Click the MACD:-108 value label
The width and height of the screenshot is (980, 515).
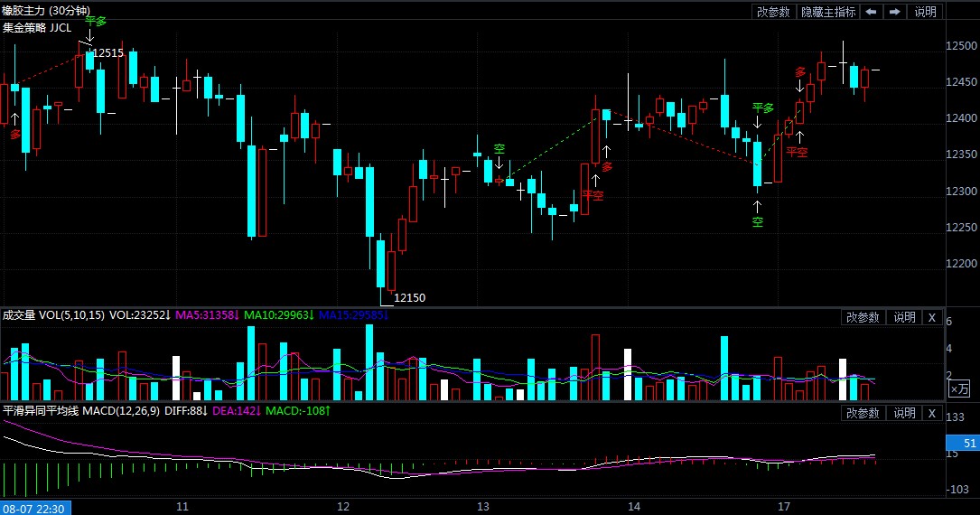[x=297, y=410]
